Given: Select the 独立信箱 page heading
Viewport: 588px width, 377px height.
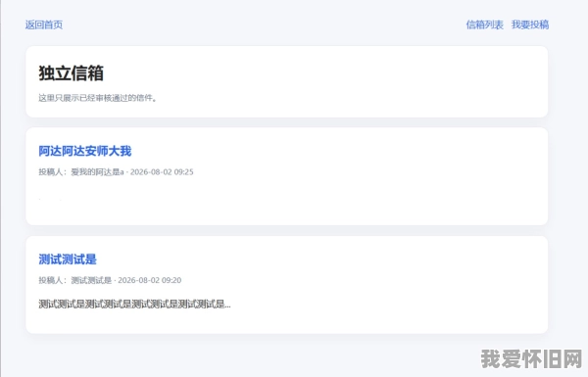Looking at the screenshot, I should pos(71,73).
